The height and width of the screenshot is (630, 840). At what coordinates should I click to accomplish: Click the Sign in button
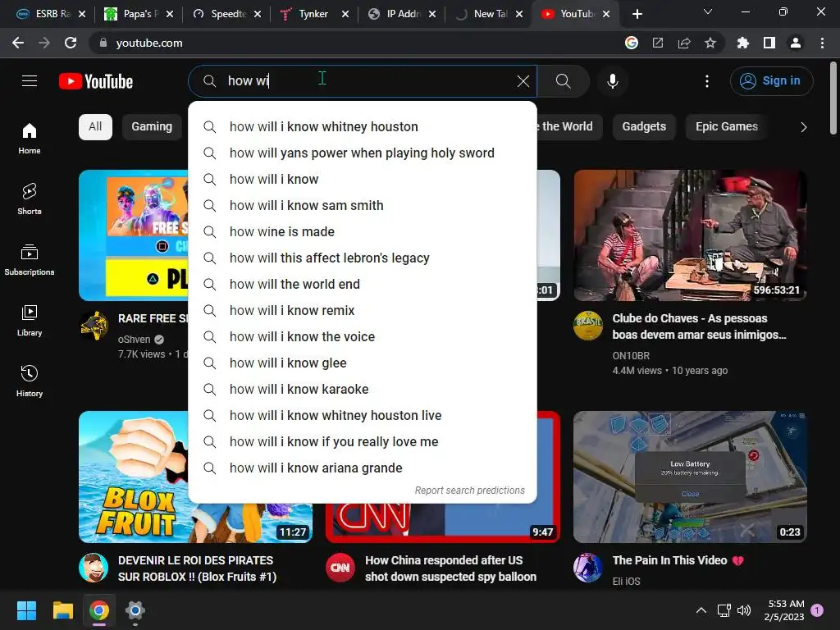(771, 81)
